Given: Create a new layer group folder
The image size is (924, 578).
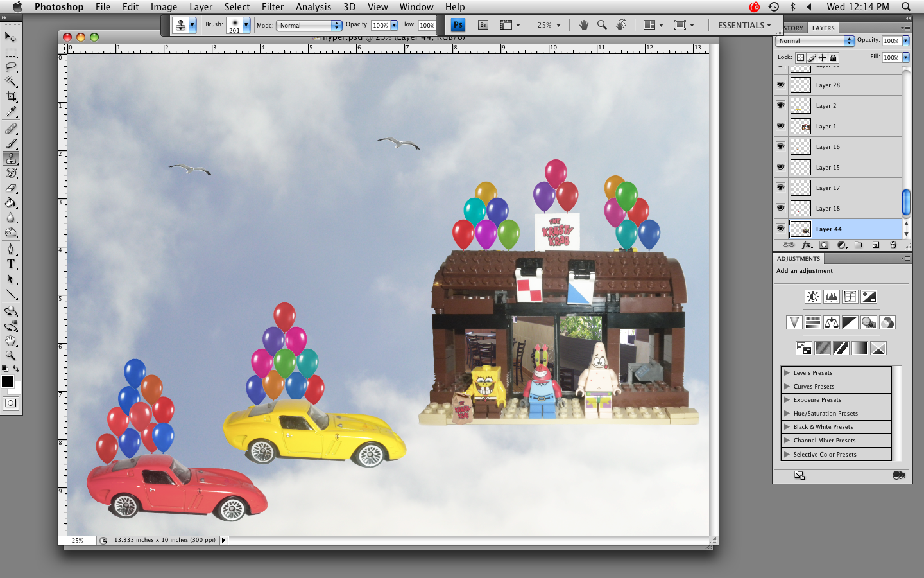Looking at the screenshot, I should [x=859, y=245].
